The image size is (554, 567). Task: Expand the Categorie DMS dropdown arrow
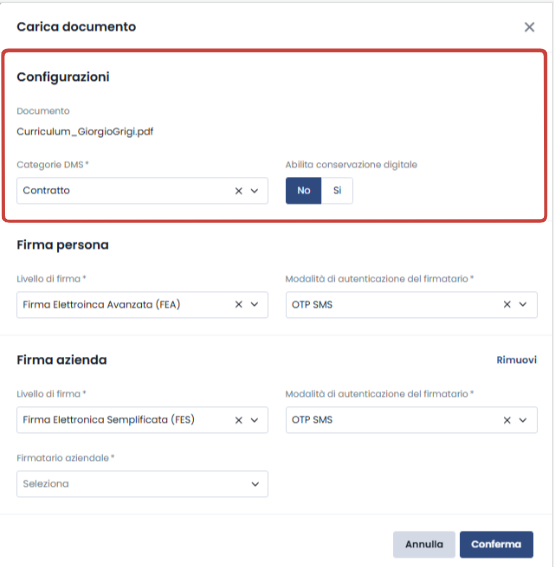point(255,191)
